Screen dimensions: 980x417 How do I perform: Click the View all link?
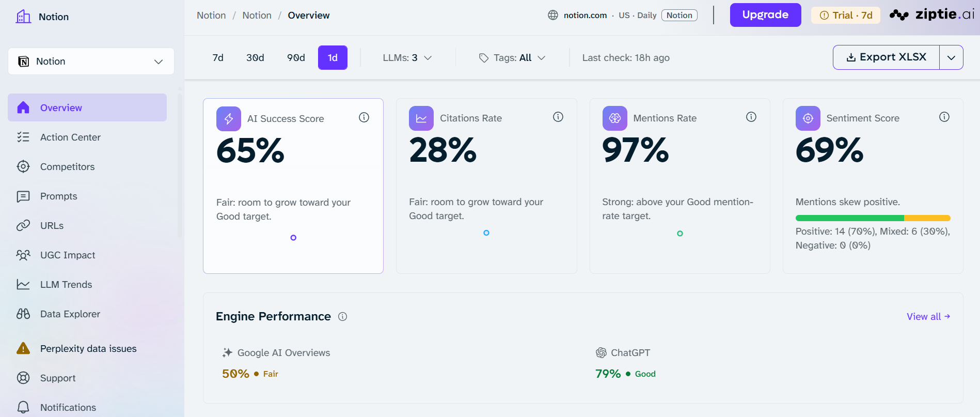pyautogui.click(x=928, y=316)
